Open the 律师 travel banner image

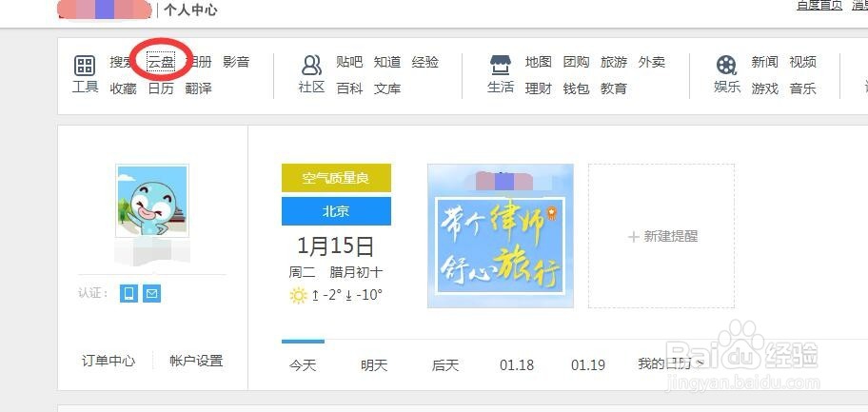pyautogui.click(x=501, y=236)
